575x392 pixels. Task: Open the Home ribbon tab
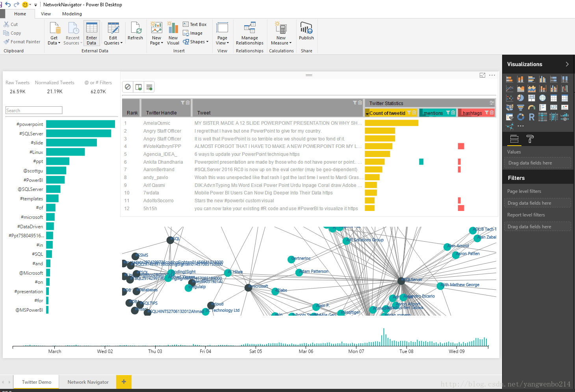pos(20,14)
